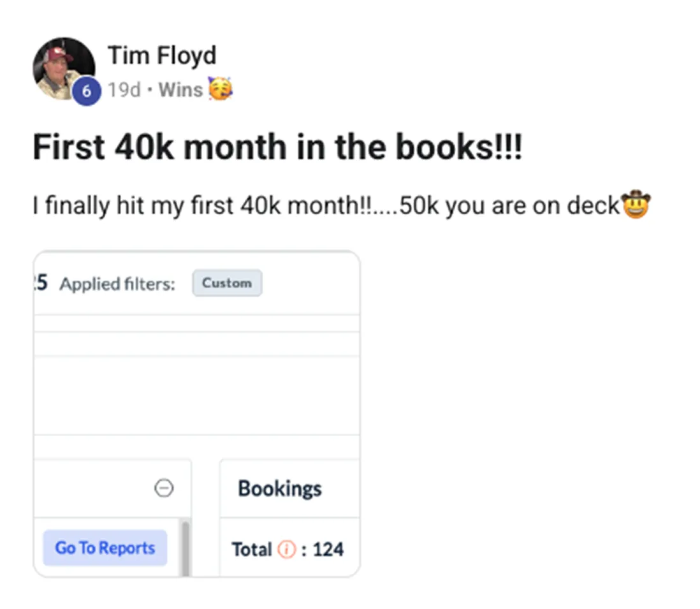Click the Total bookings value 124

coord(328,549)
